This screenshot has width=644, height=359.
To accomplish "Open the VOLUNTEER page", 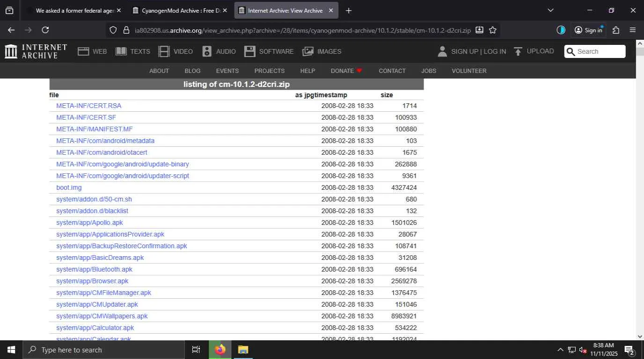I will 469,71.
